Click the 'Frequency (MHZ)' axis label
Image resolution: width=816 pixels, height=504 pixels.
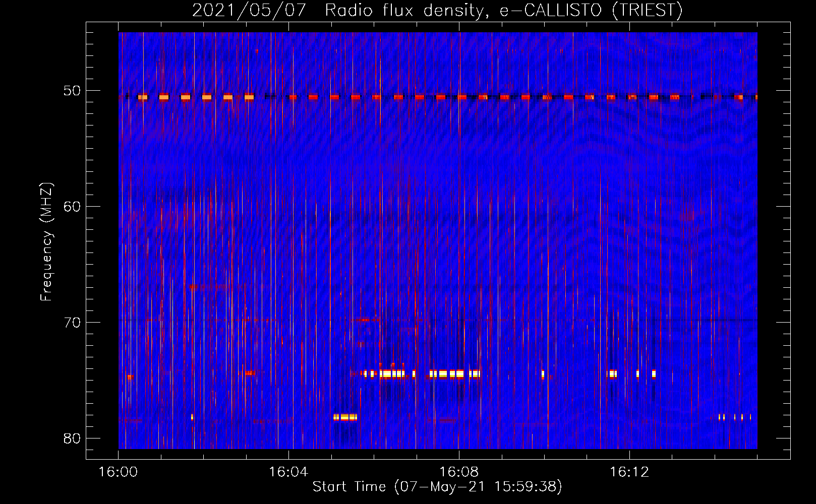(46, 242)
